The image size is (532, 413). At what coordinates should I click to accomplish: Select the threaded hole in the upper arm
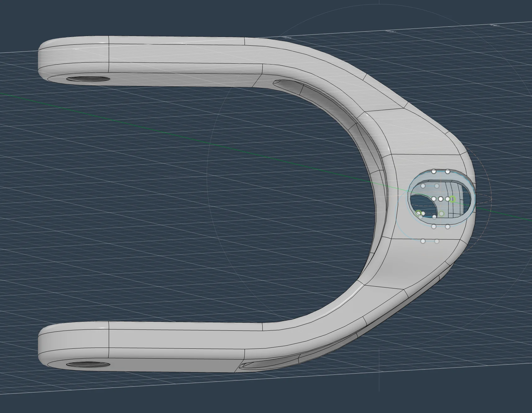[x=88, y=79]
